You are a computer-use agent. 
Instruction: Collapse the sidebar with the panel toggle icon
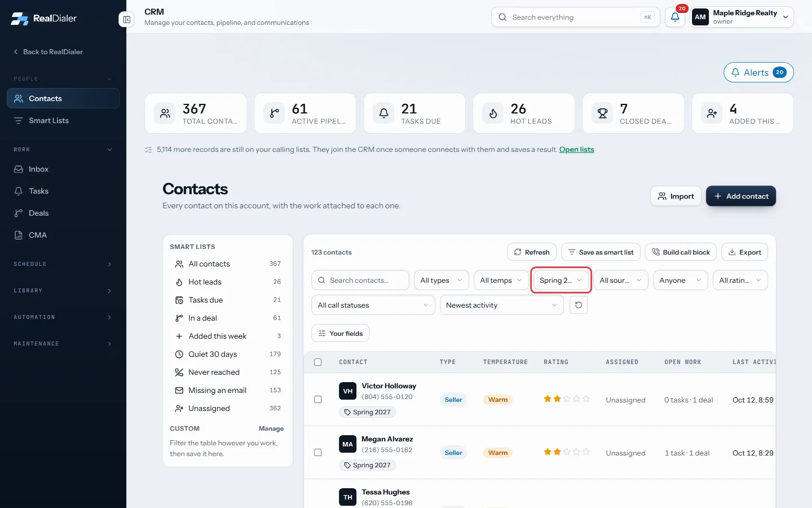coord(126,20)
